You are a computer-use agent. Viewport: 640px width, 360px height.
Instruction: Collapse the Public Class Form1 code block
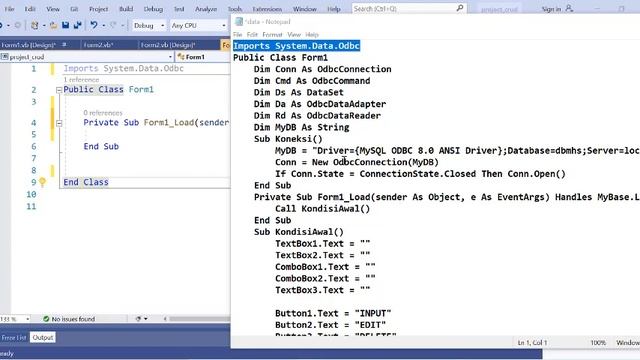click(x=59, y=90)
